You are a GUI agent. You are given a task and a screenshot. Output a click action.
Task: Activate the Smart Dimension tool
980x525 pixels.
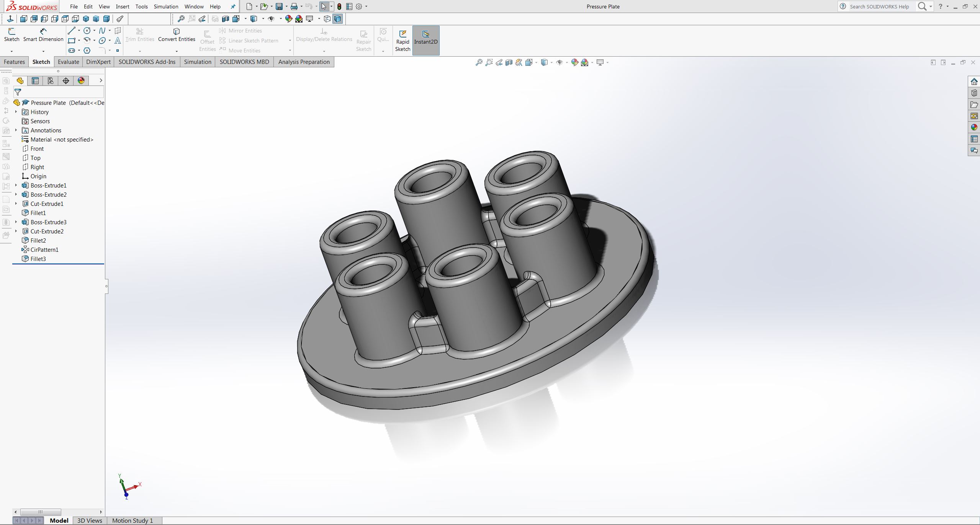[43, 34]
